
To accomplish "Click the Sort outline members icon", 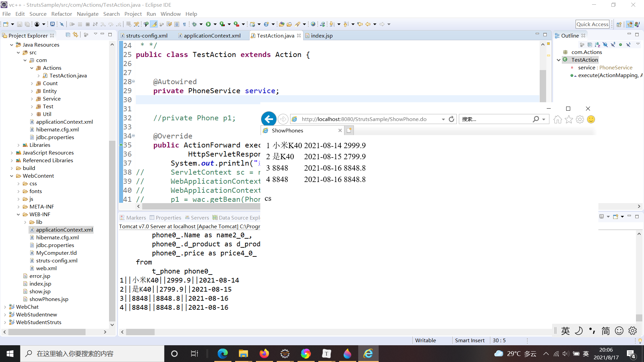I will point(597,44).
